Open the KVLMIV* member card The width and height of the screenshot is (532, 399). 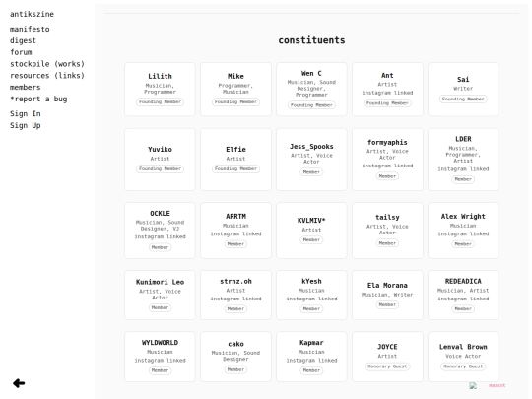(311, 231)
